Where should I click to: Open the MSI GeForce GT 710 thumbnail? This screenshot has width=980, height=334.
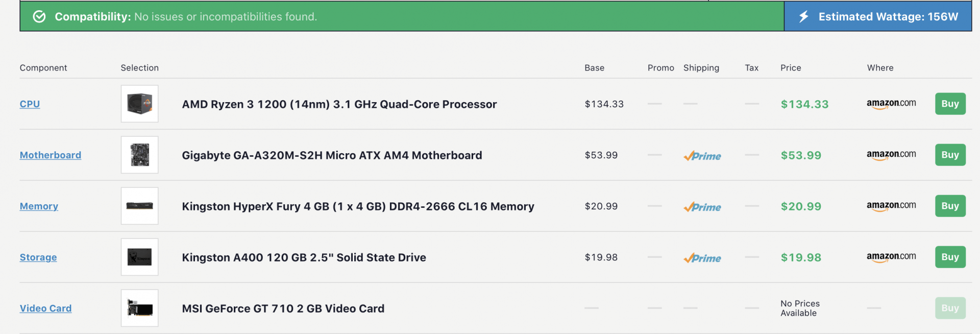(139, 308)
